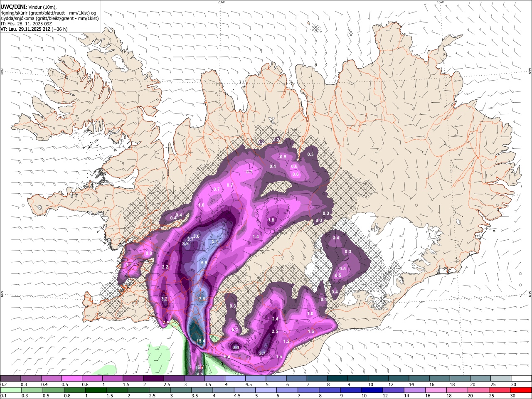Image resolution: width=532 pixels, height=399 pixels.
Task: Pick the bright red 30+ rain swatch
Action: [x=521, y=390]
